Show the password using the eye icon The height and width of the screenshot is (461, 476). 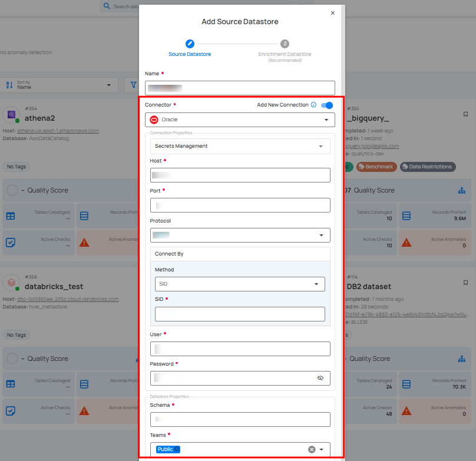pos(320,378)
